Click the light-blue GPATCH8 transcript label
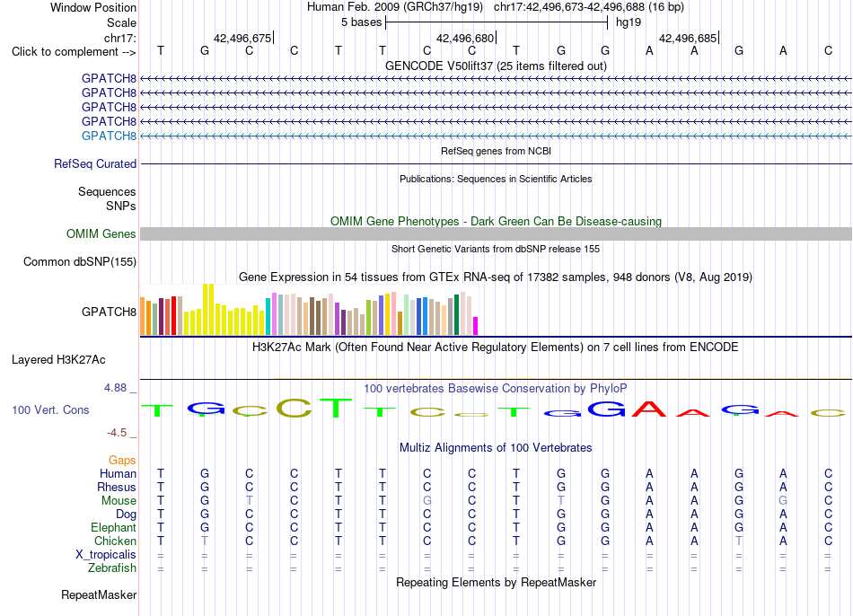The width and height of the screenshot is (853, 616). (x=109, y=136)
